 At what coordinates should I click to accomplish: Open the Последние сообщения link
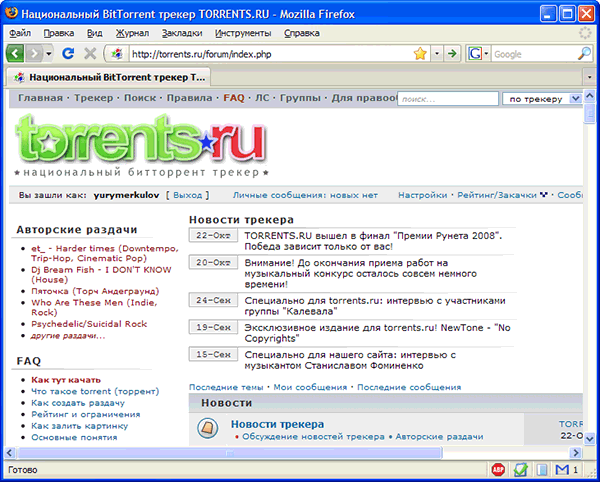coord(409,387)
